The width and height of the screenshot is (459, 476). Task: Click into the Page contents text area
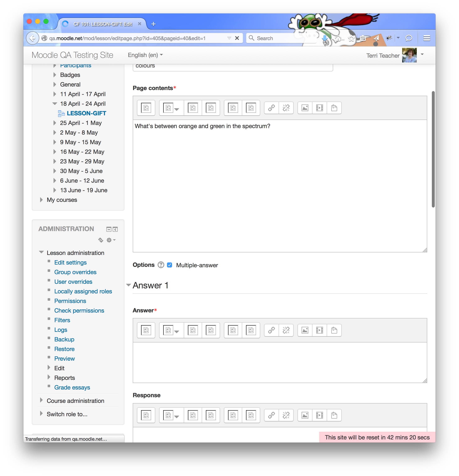pos(280,186)
